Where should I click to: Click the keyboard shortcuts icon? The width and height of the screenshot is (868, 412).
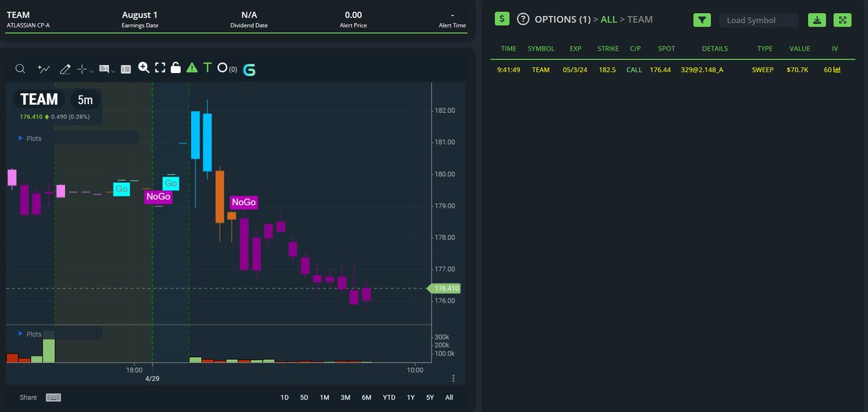click(53, 398)
